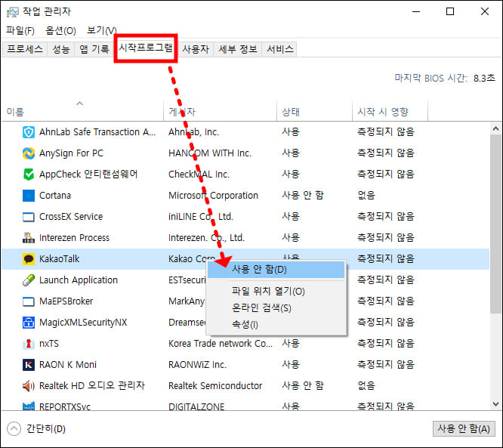Click the Realtek HD speaker icon

point(29,386)
